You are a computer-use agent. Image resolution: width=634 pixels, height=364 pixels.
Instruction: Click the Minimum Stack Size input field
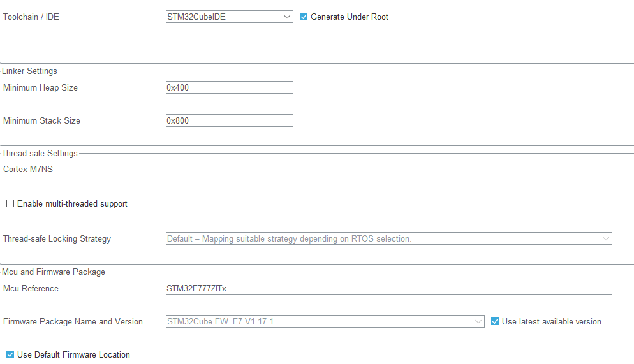point(229,120)
